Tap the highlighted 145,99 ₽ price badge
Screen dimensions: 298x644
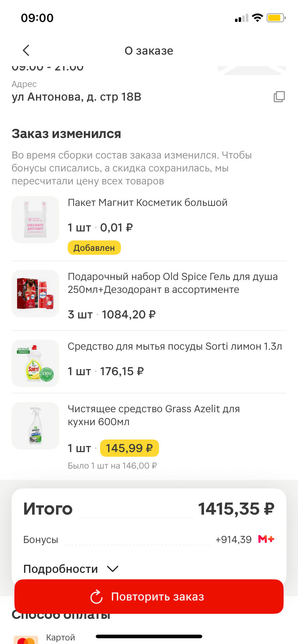point(129,448)
